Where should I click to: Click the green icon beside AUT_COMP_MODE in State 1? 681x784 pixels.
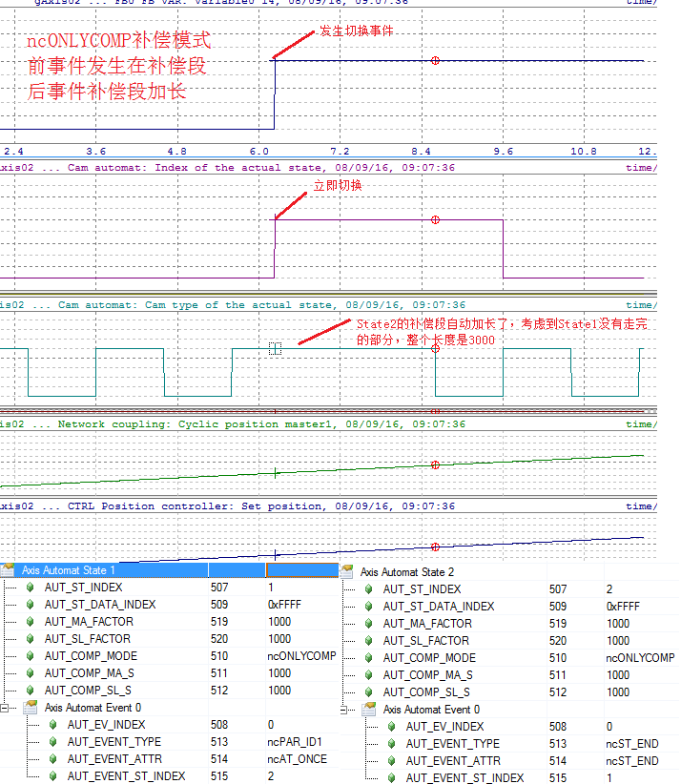coord(30,656)
